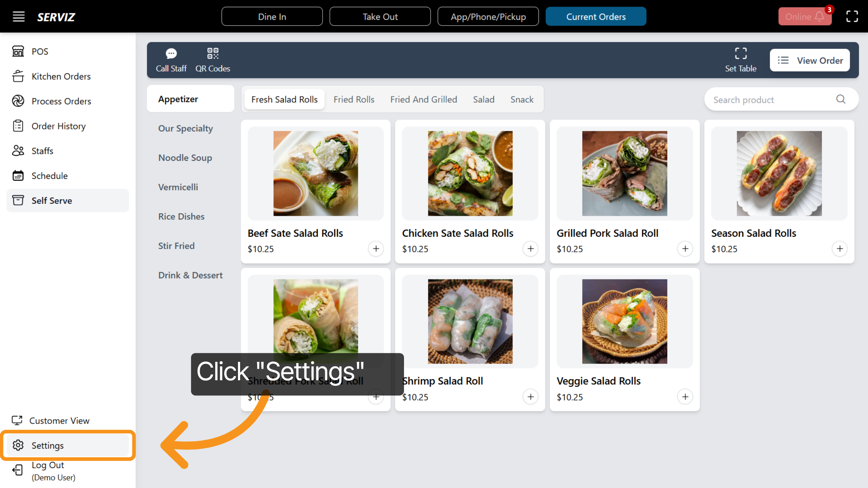Add Chicken Sate Salad Rolls to order
The image size is (868, 488).
point(531,249)
